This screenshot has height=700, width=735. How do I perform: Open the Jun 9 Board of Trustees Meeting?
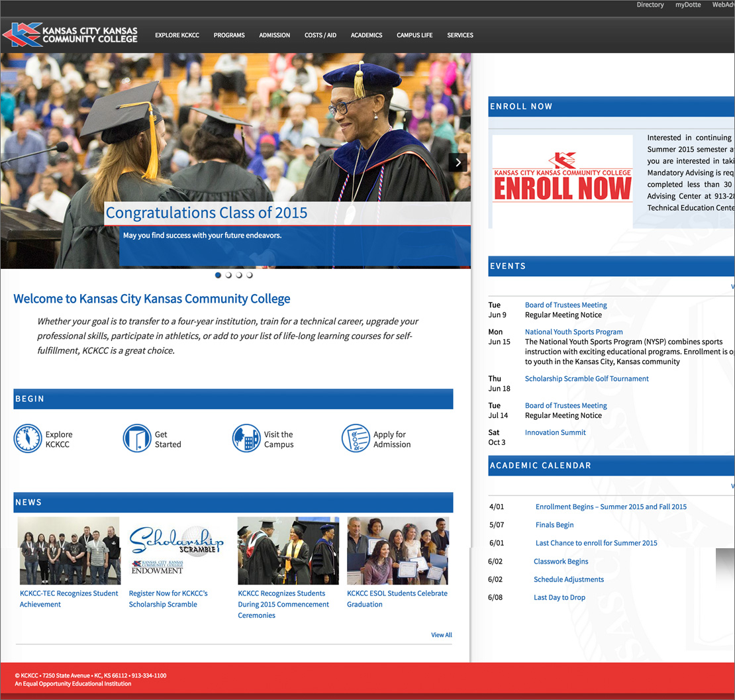click(x=565, y=305)
